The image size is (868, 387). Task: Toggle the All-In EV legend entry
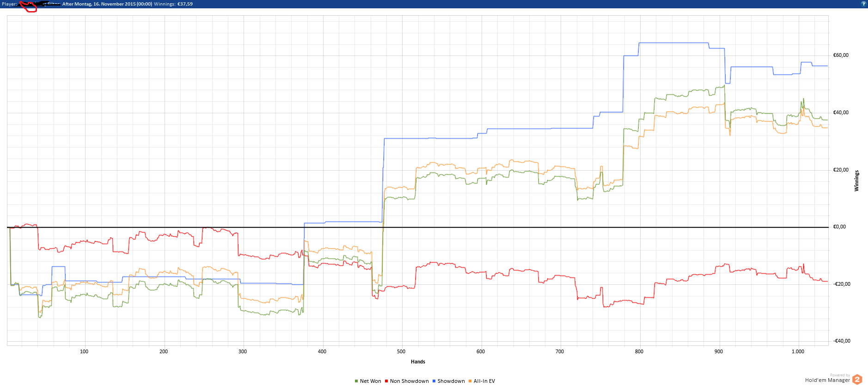482,381
